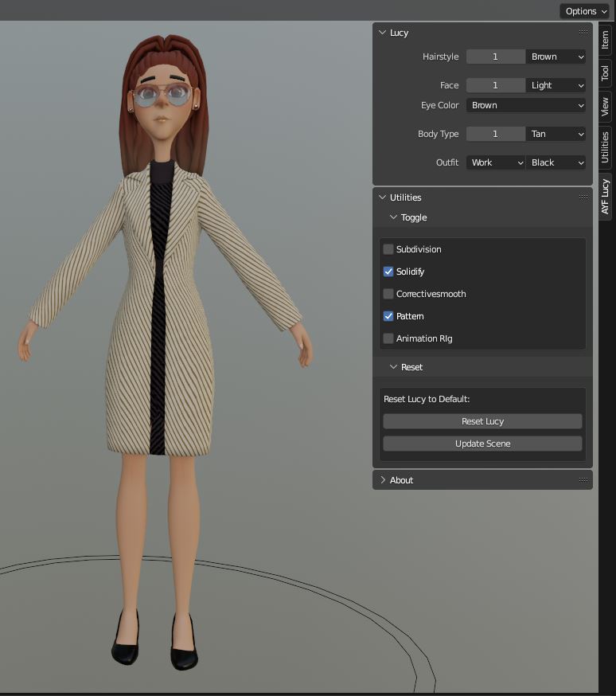Click the Body Type number field

[x=495, y=134]
